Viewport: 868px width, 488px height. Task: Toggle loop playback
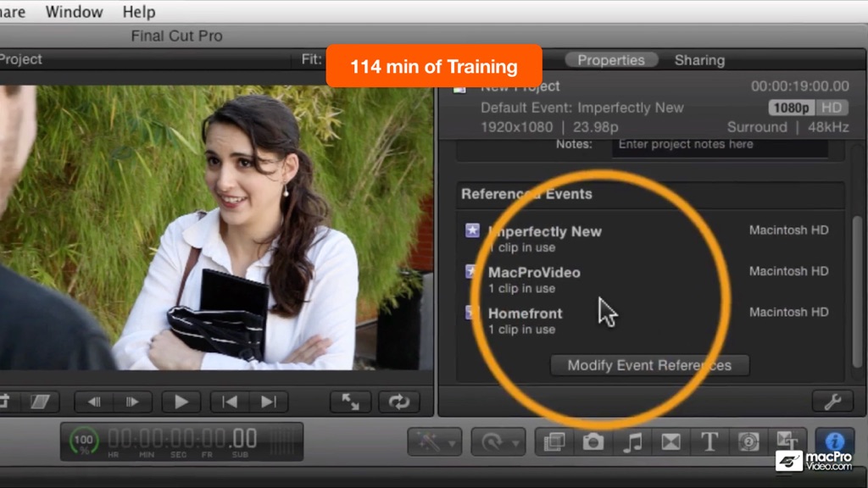(x=398, y=402)
